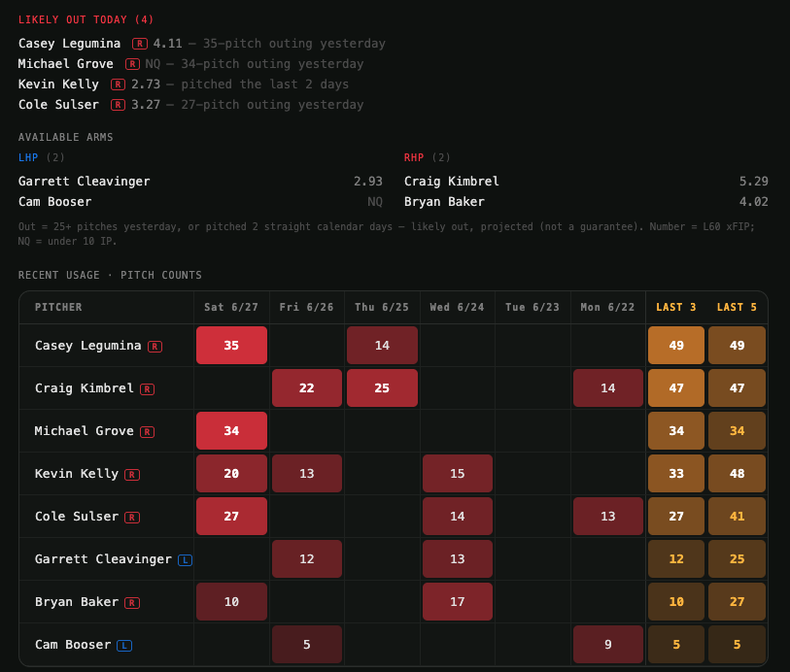Click the R badge beside Michael Grove in Likely Out list
790x672 pixels.
click(132, 64)
